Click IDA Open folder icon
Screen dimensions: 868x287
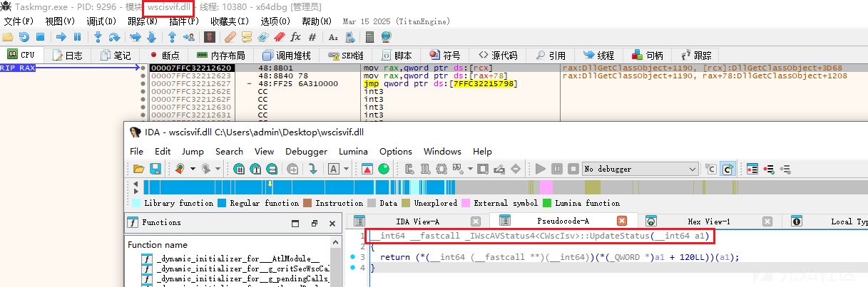(138, 169)
